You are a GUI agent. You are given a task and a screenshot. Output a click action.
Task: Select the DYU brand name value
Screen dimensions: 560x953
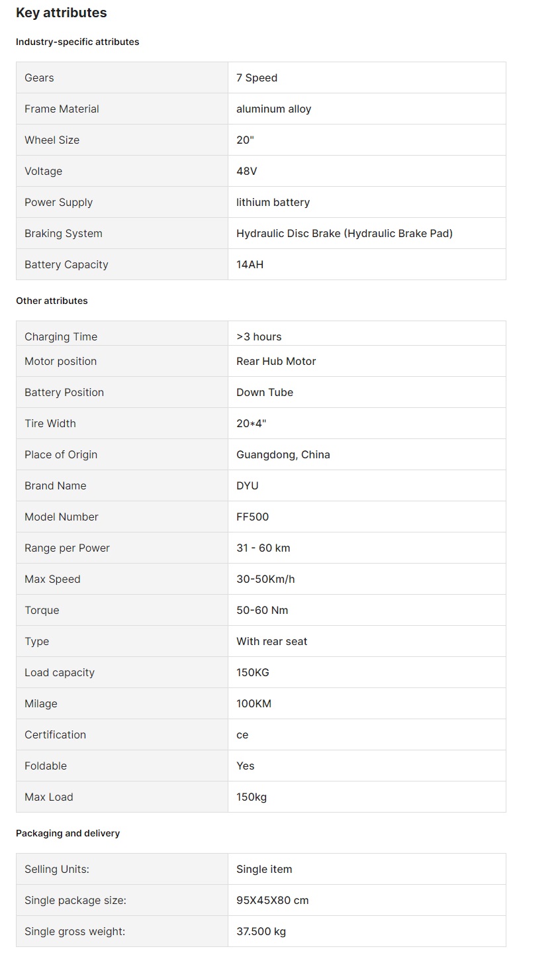(248, 485)
